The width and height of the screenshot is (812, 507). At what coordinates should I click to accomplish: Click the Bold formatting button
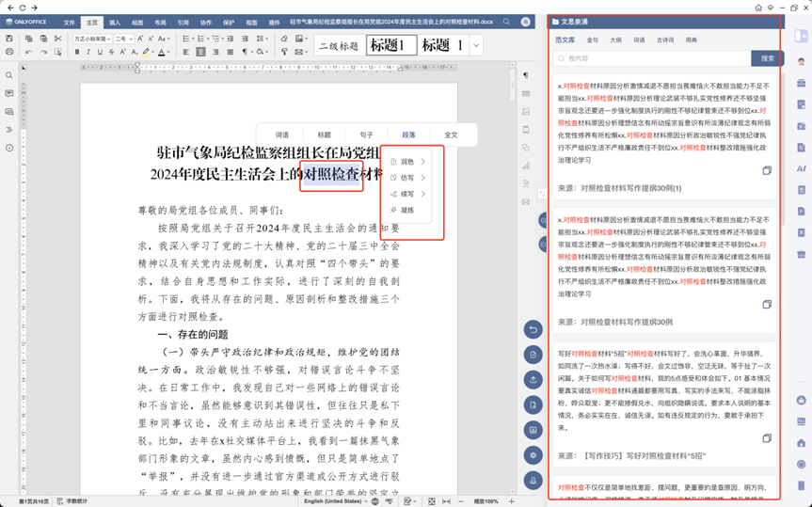point(77,53)
